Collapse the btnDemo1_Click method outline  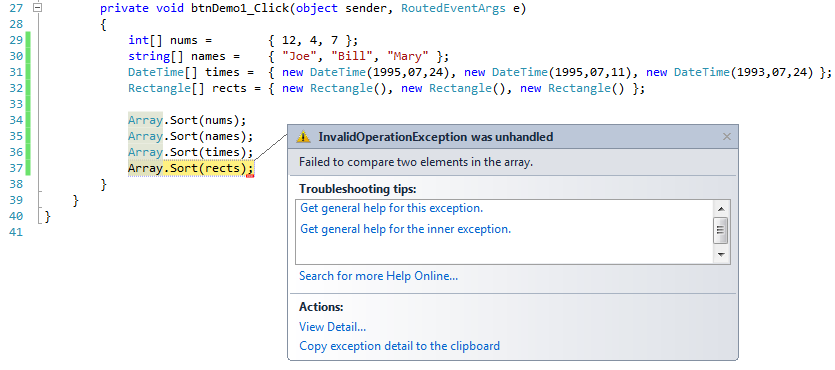coord(37,8)
